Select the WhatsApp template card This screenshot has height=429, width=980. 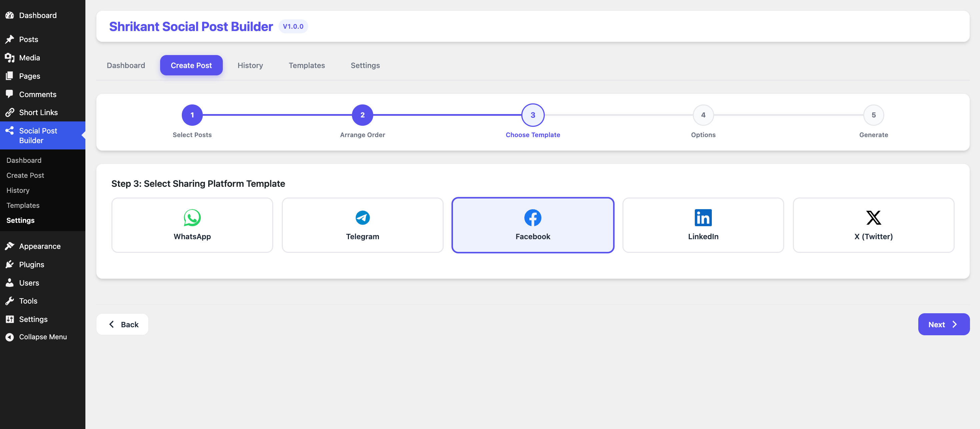[x=192, y=225]
